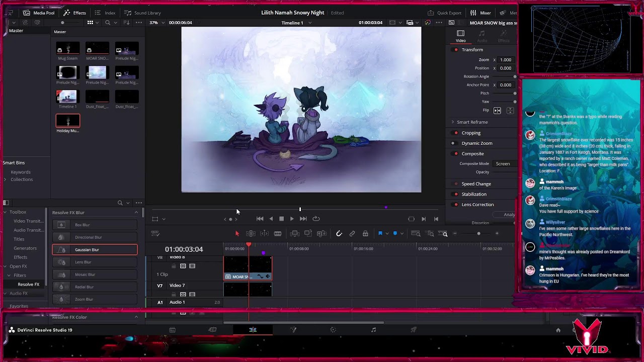Screen dimensions: 644x362
Task: Click the Zoom X value field
Action: coord(506,60)
